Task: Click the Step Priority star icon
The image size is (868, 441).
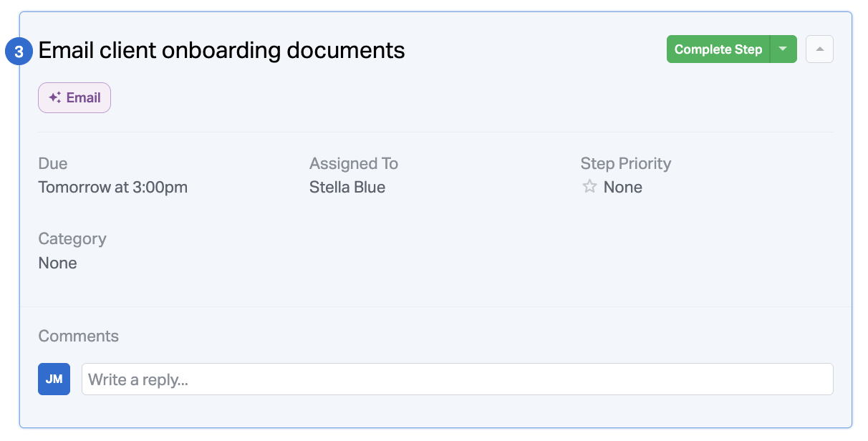Action: point(589,187)
